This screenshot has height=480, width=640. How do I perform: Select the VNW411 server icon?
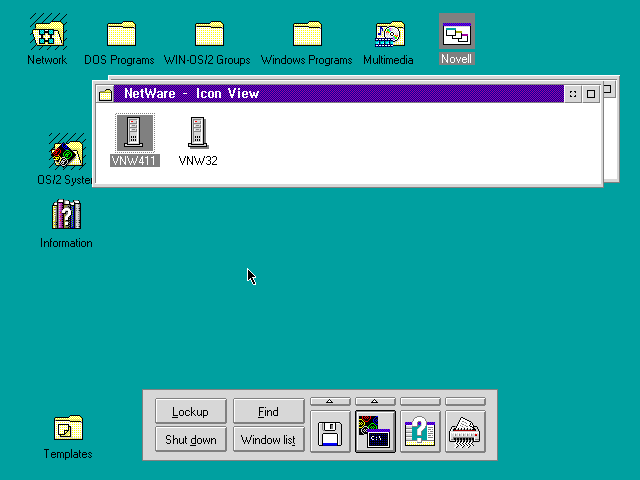coord(135,132)
